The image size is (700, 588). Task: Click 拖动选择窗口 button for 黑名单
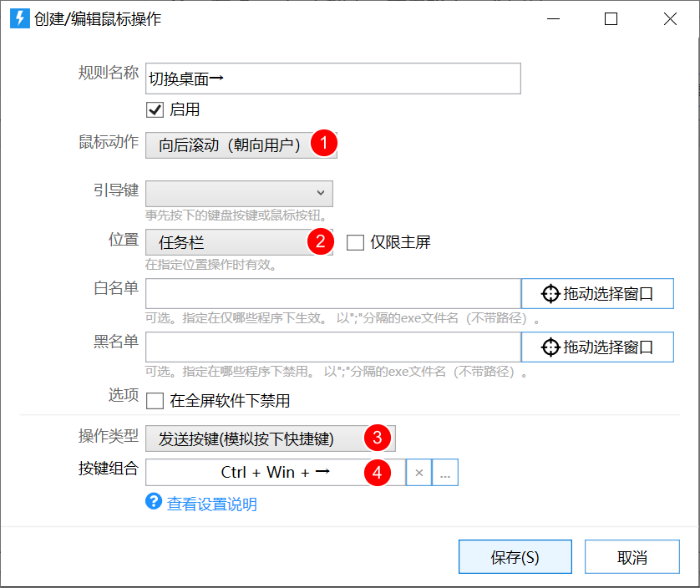click(x=597, y=347)
